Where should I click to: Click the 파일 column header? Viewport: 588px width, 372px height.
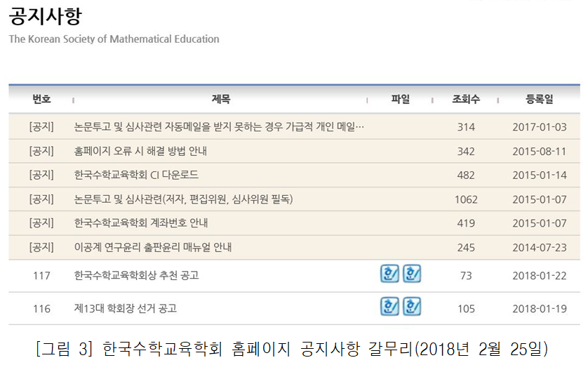tap(401, 100)
